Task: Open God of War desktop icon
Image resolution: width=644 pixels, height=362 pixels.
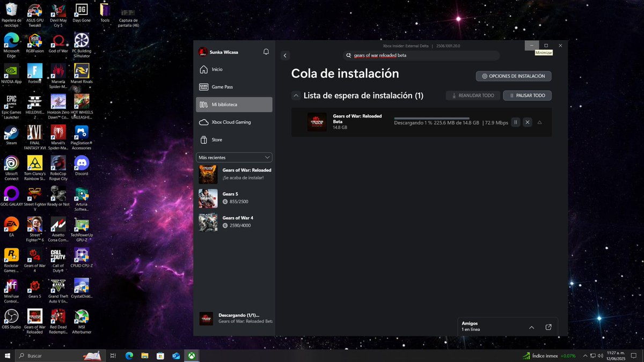Action: [x=58, y=43]
